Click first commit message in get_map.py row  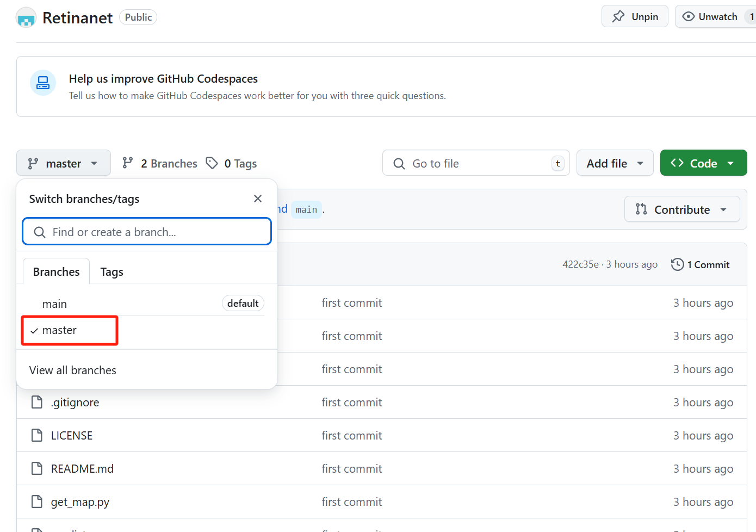pos(352,502)
